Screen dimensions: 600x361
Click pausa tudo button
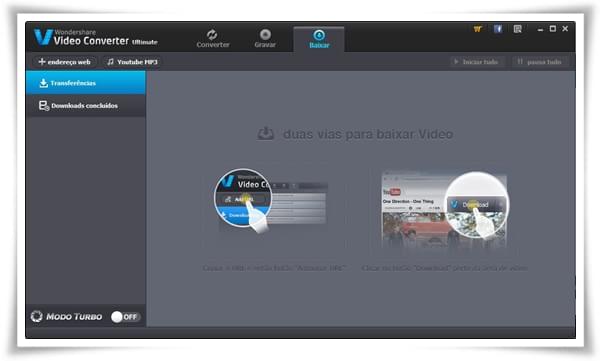point(540,62)
